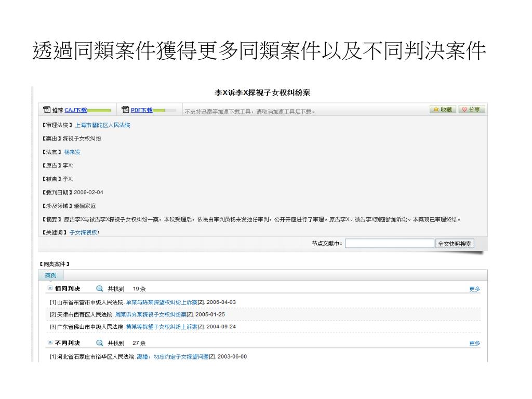
Task: Click text 山东省东营市中级人民法院
Action: 90,302
